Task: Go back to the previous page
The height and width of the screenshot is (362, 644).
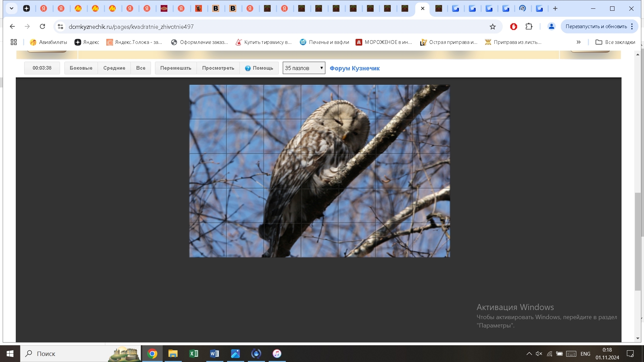Action: tap(12, 26)
